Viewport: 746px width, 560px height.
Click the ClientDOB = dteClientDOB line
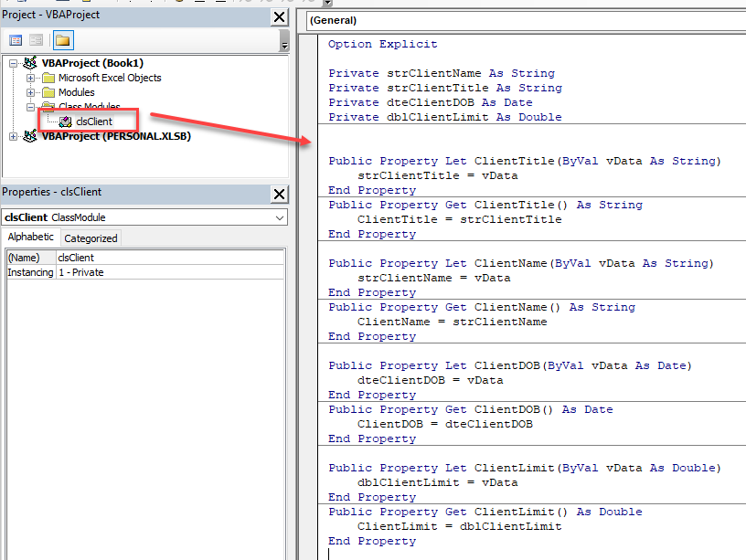pos(445,424)
